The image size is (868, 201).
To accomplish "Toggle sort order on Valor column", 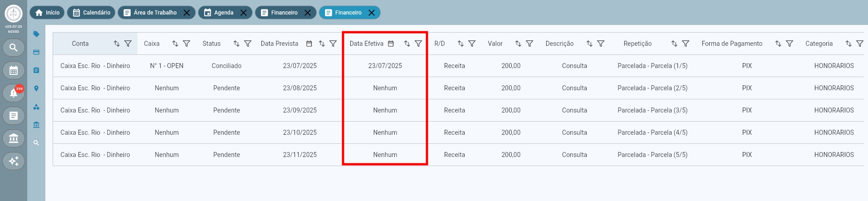I will pyautogui.click(x=518, y=44).
